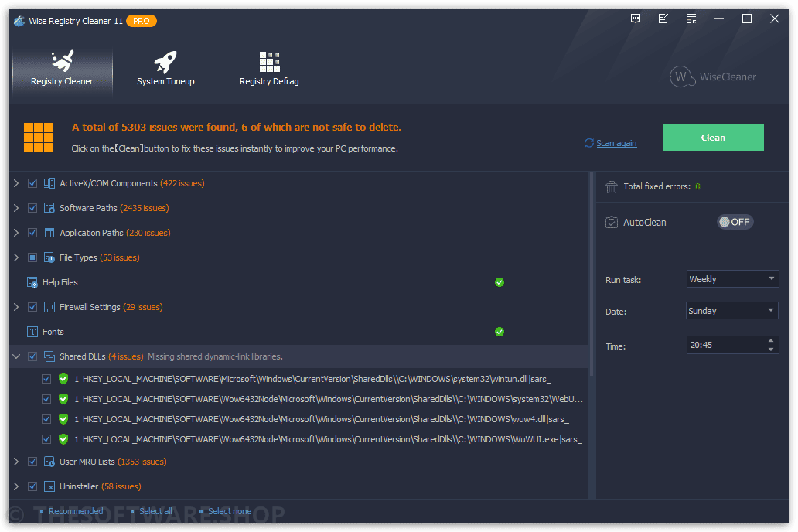Image resolution: width=798 pixels, height=532 pixels.
Task: Click the Uninstaller category icon
Action: [49, 486]
